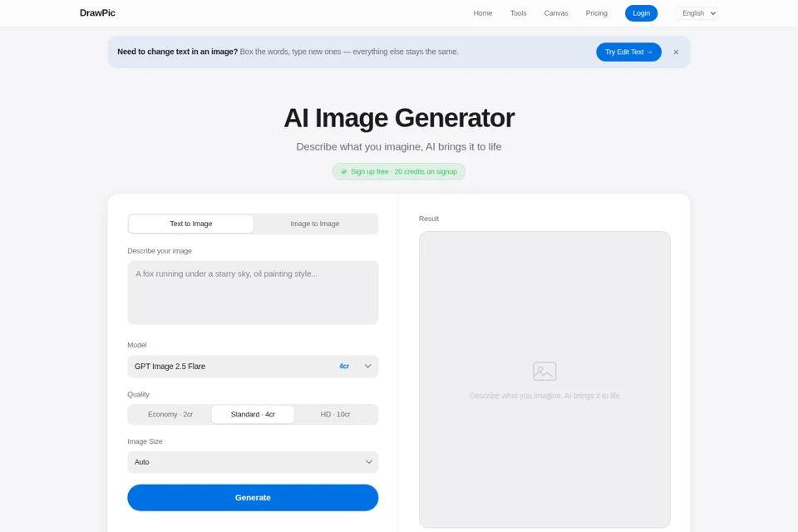Click the Sign up free credits badge
The height and width of the screenshot is (532, 798).
tap(398, 171)
